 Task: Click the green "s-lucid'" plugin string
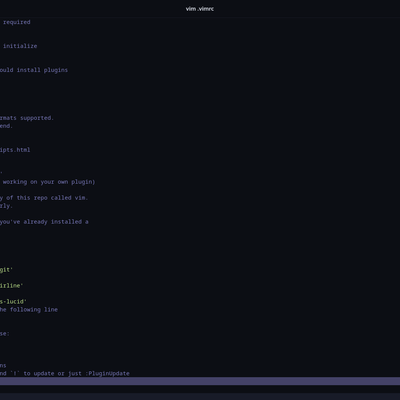click(x=13, y=302)
